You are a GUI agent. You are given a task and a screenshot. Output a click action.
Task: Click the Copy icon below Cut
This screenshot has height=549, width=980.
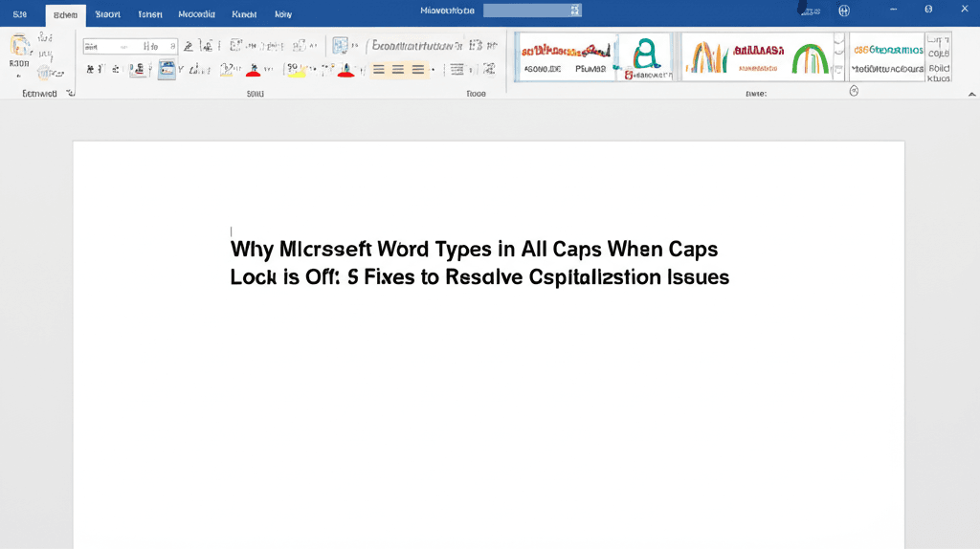tap(45, 55)
